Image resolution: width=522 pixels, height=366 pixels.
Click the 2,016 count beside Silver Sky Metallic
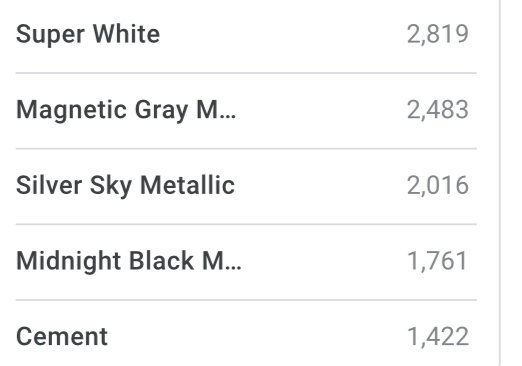pyautogui.click(x=438, y=186)
